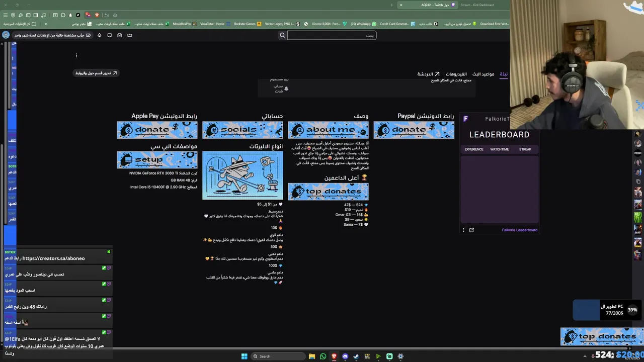Open Windows Start menu
Image resolution: width=644 pixels, height=362 pixels.
click(245, 356)
